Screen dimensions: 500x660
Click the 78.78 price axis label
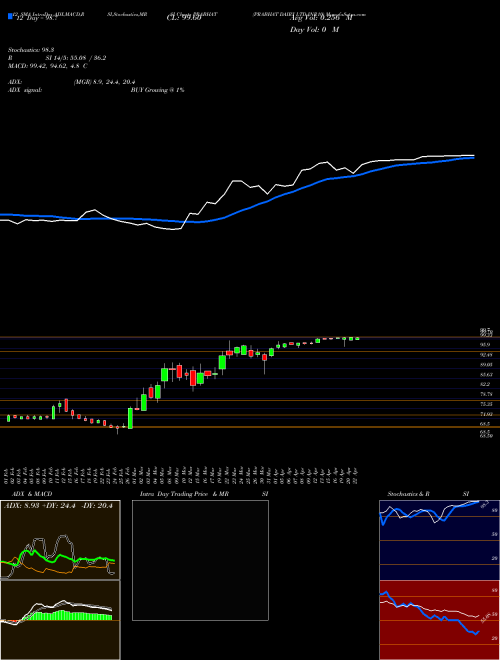(486, 394)
